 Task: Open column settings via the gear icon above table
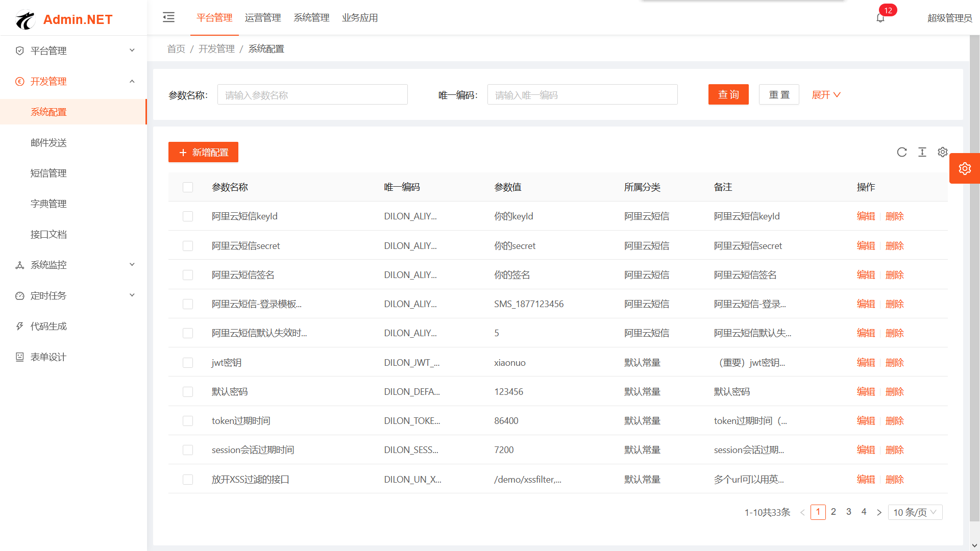tap(942, 152)
